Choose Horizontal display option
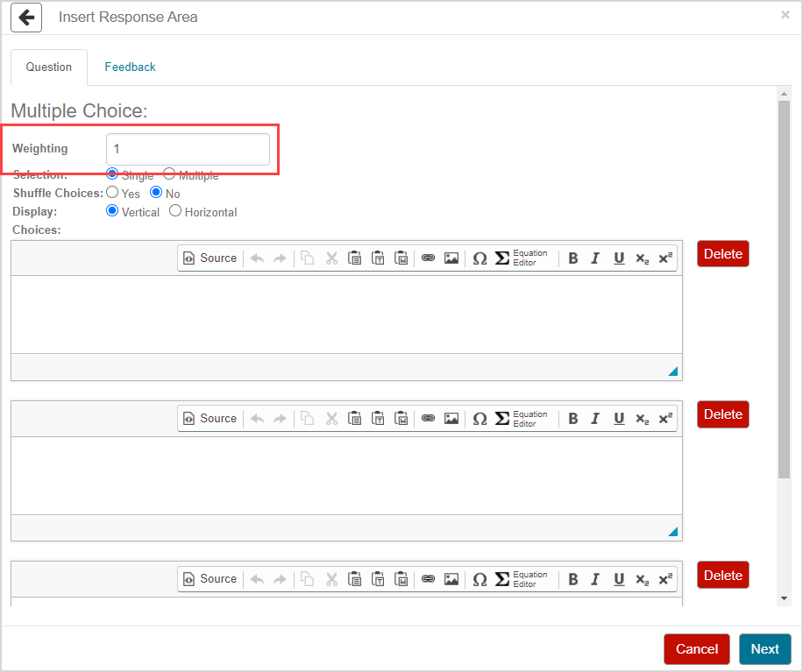This screenshot has height=672, width=803. coord(175,211)
